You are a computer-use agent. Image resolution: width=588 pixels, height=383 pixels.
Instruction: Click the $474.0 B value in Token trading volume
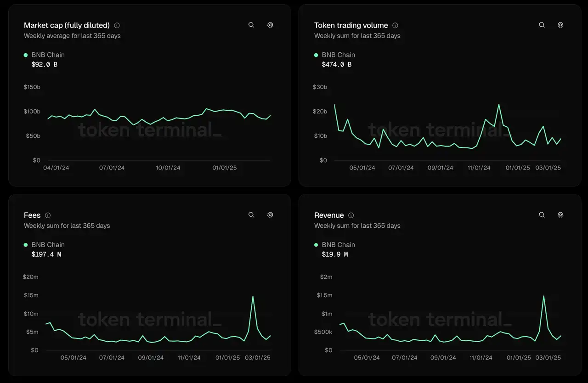click(336, 65)
